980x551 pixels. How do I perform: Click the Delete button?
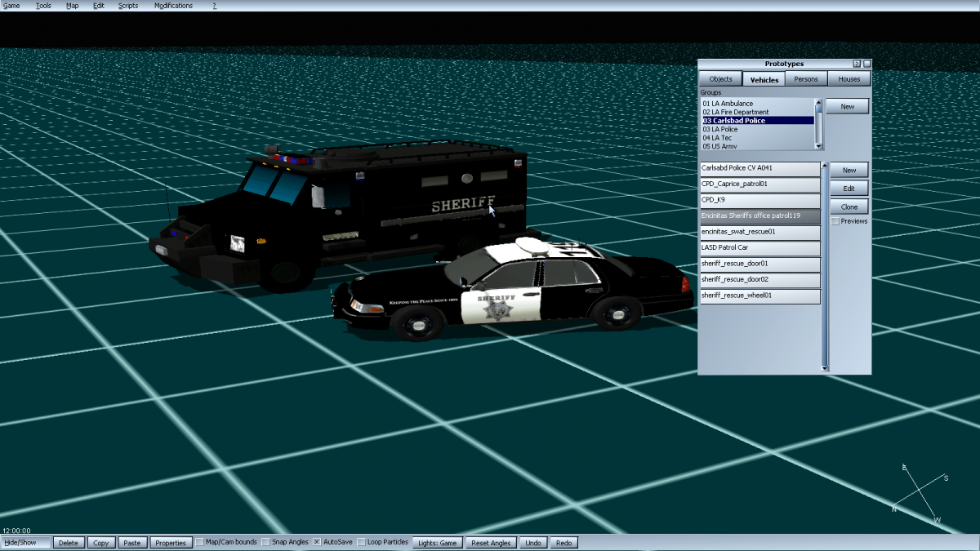coord(69,542)
